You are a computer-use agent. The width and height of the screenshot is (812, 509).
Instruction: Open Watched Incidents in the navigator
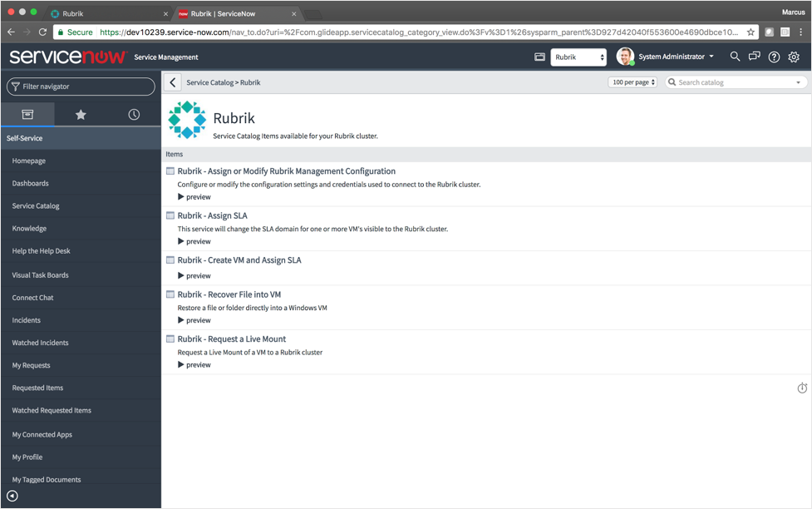(41, 343)
